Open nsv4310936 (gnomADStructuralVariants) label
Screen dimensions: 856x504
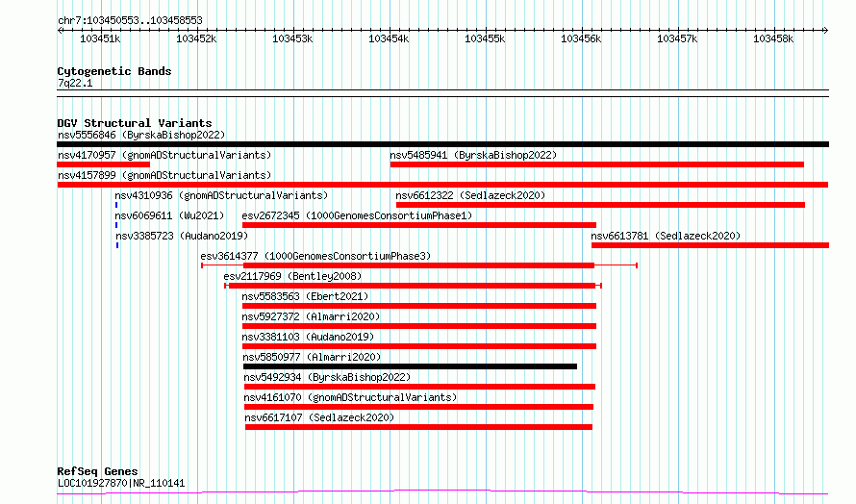[x=221, y=195]
